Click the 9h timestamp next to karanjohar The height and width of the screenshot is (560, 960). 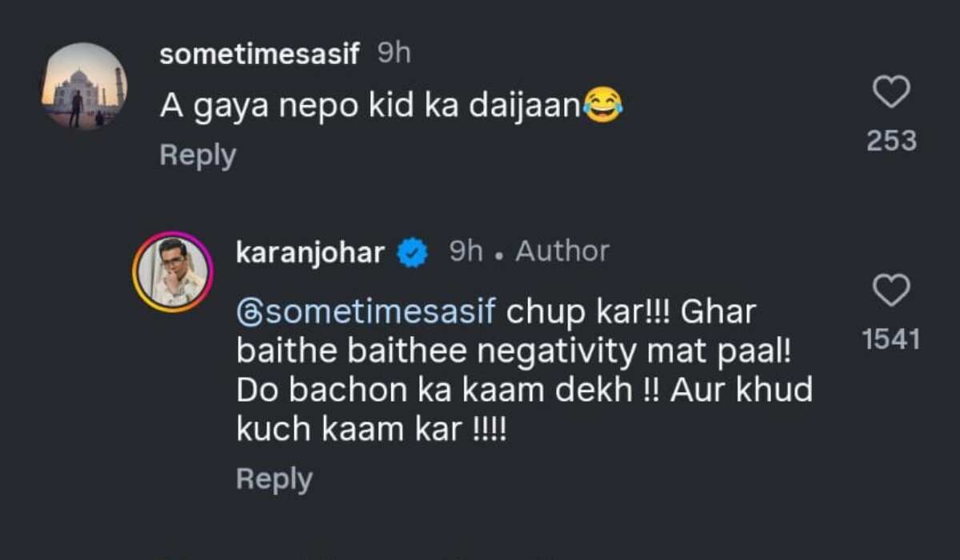[466, 253]
